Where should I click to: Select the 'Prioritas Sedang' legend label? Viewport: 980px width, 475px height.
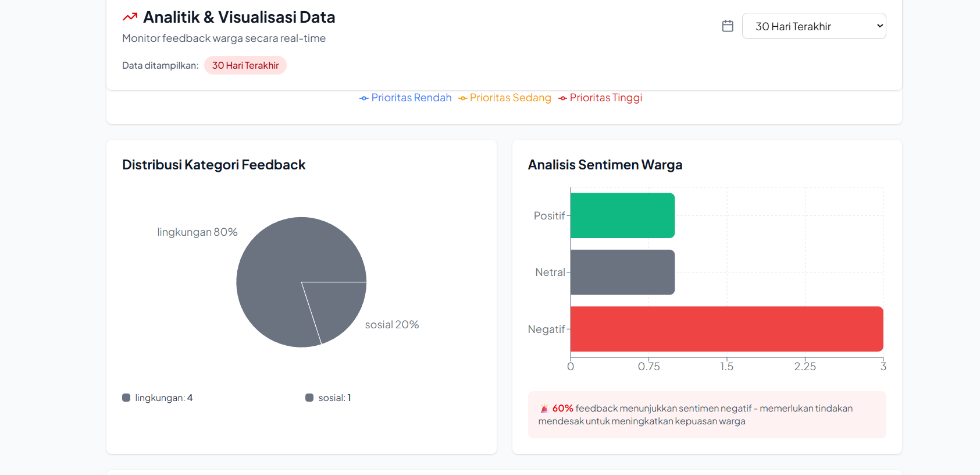[x=510, y=98]
